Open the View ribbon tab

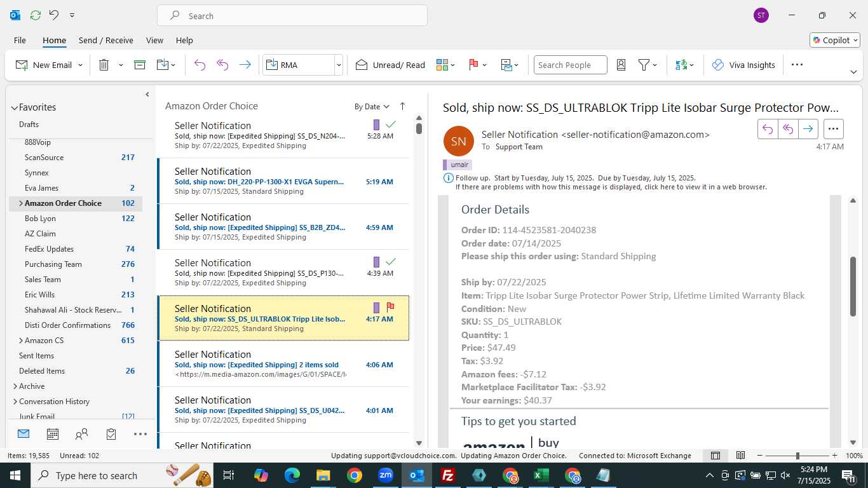pos(154,40)
